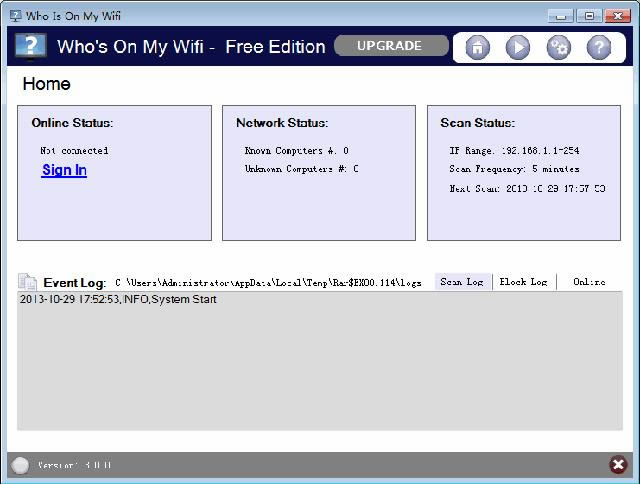The image size is (640, 484).
Task: Click the Event Log file path text
Action: (x=268, y=282)
